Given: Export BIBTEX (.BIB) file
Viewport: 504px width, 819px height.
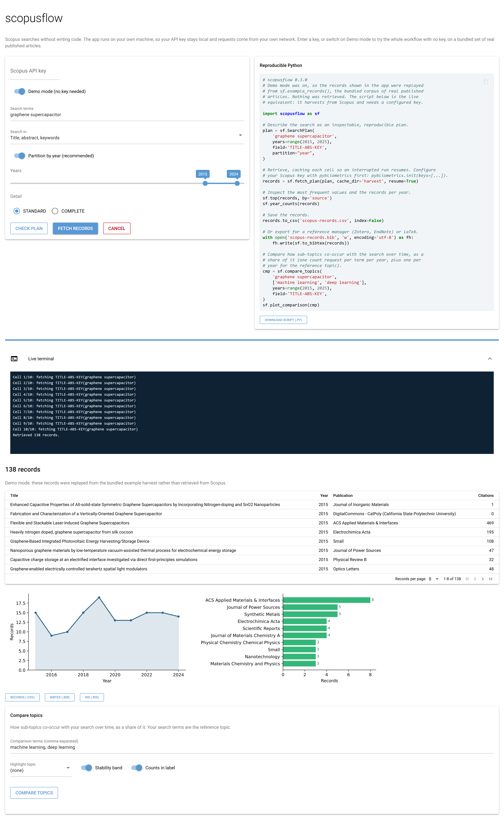Looking at the screenshot, I should tap(60, 697).
